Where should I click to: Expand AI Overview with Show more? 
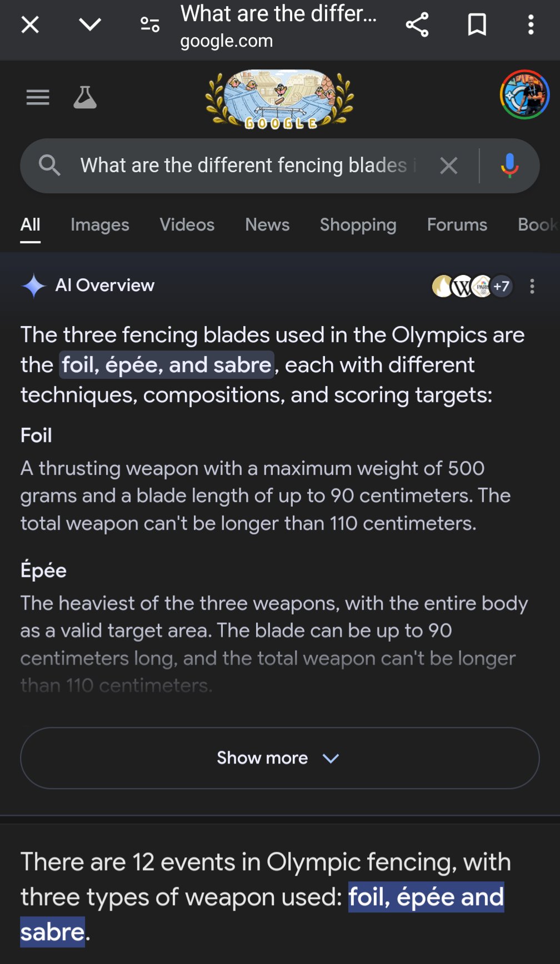279,758
